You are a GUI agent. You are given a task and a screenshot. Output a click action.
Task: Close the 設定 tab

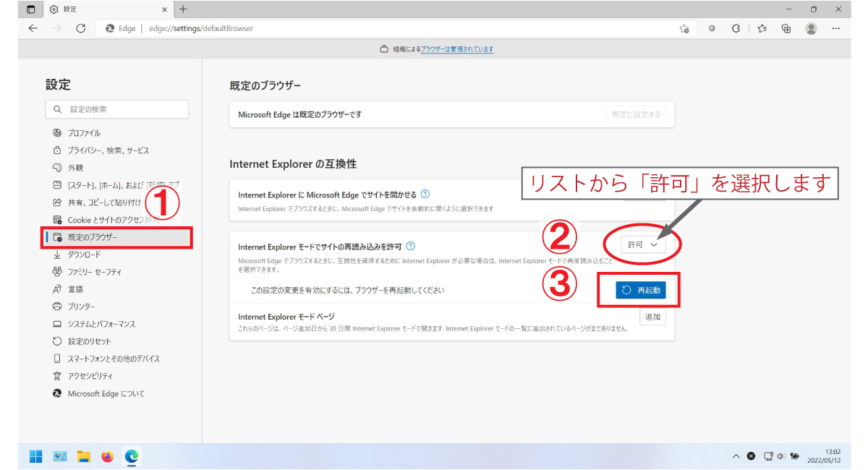click(x=164, y=9)
